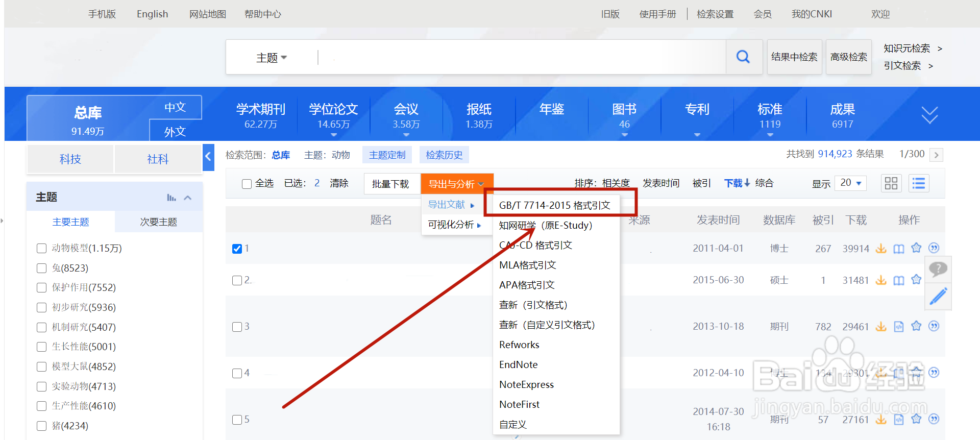Star the 2015-06-30 result
Screen dimensions: 980x440
916,280
